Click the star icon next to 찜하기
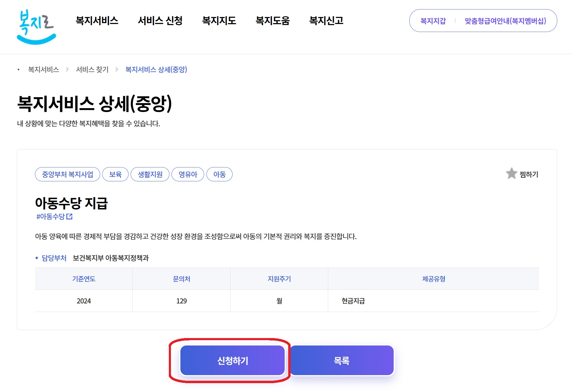572x392 pixels. [x=511, y=174]
